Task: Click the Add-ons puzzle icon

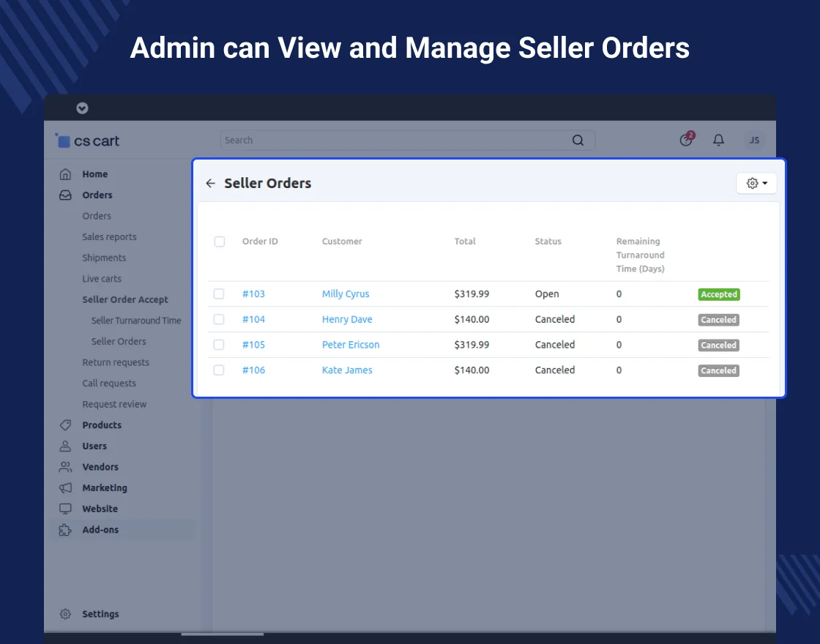Action: pyautogui.click(x=66, y=530)
